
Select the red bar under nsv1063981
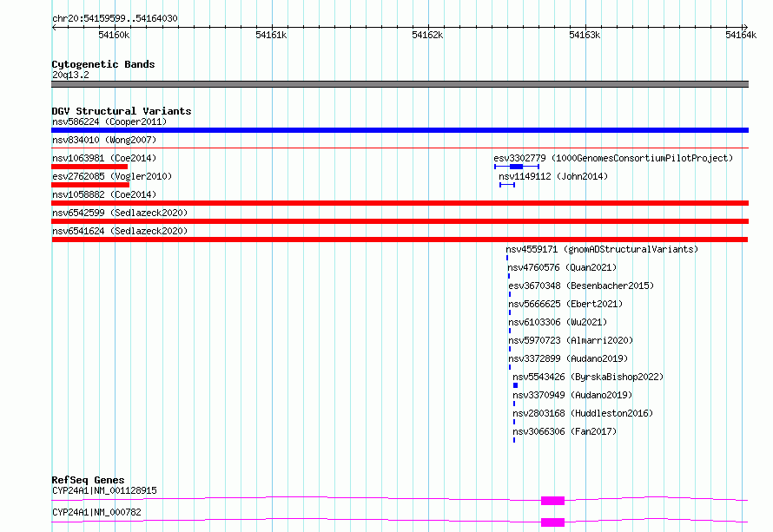89,167
